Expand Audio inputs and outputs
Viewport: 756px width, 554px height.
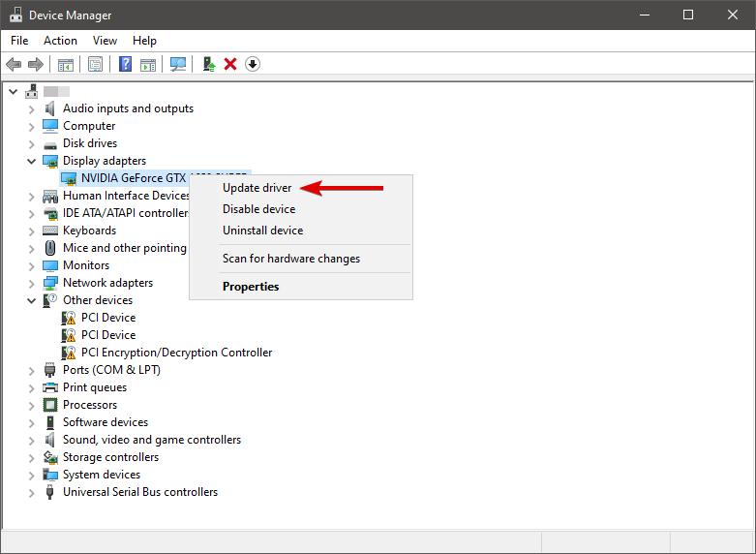[32, 109]
